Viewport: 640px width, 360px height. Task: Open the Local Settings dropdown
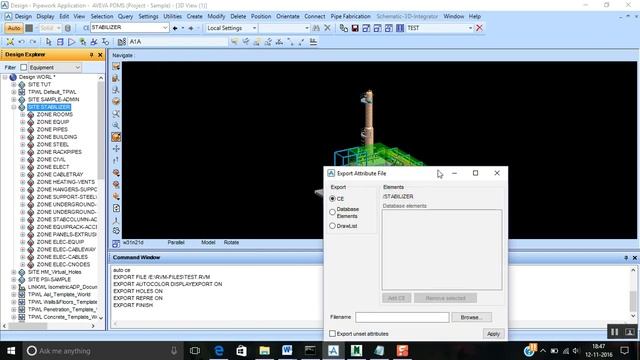(254, 28)
